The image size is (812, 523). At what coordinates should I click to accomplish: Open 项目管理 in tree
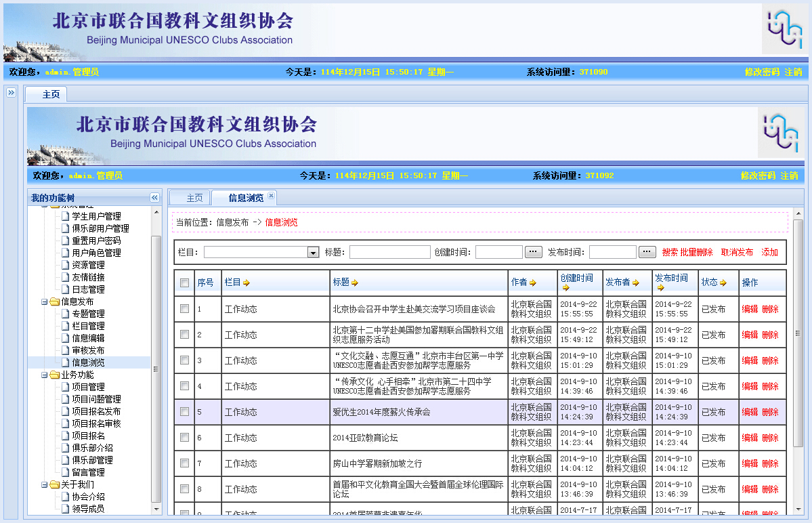pos(88,387)
